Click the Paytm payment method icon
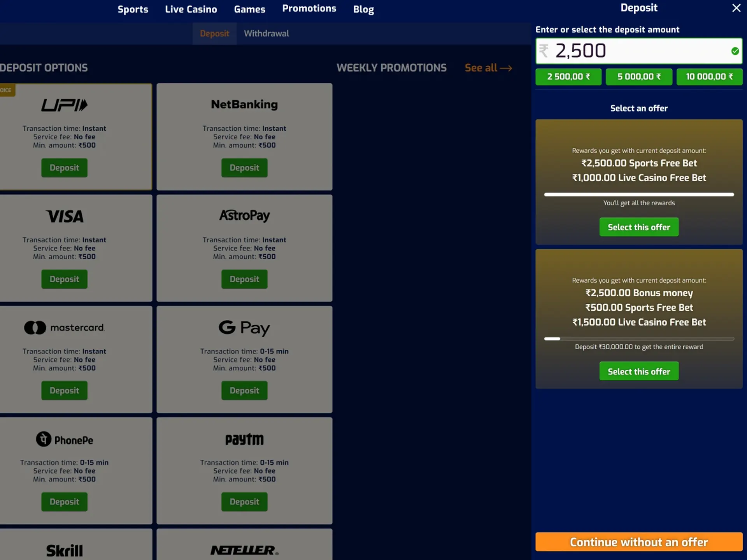Screen dimensions: 747x560 pos(244,439)
